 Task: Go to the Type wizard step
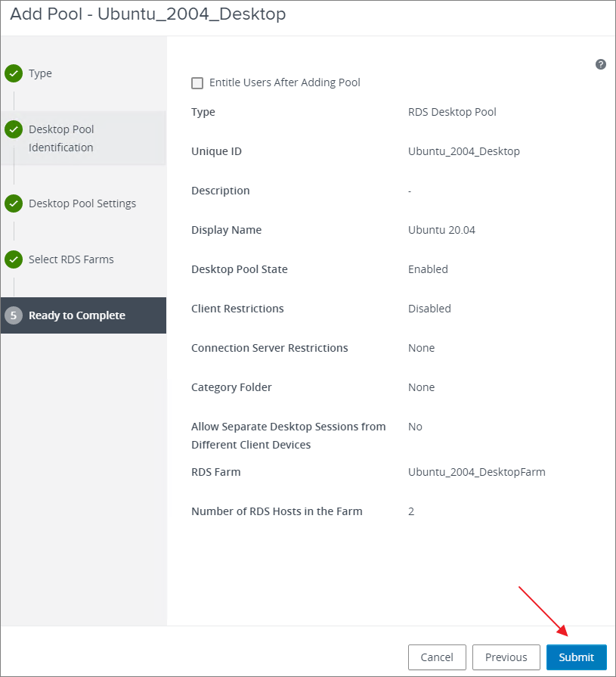40,73
